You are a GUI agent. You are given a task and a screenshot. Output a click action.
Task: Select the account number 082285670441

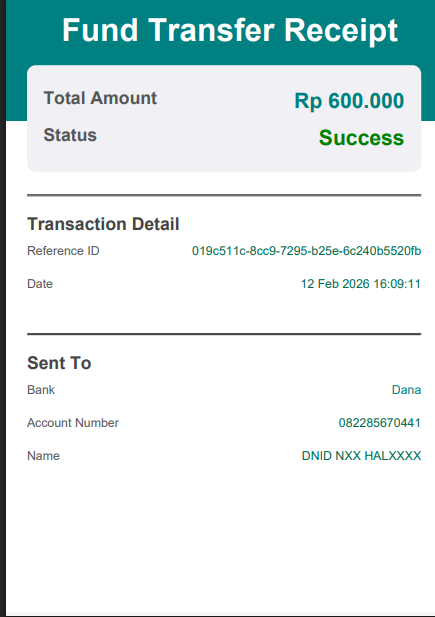(379, 423)
